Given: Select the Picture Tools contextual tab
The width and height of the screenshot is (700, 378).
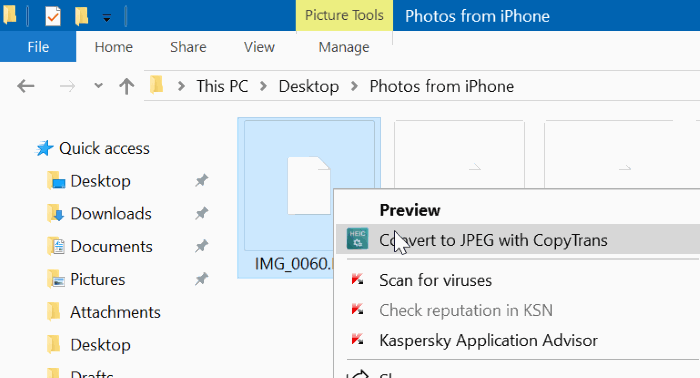Looking at the screenshot, I should pyautogui.click(x=344, y=15).
